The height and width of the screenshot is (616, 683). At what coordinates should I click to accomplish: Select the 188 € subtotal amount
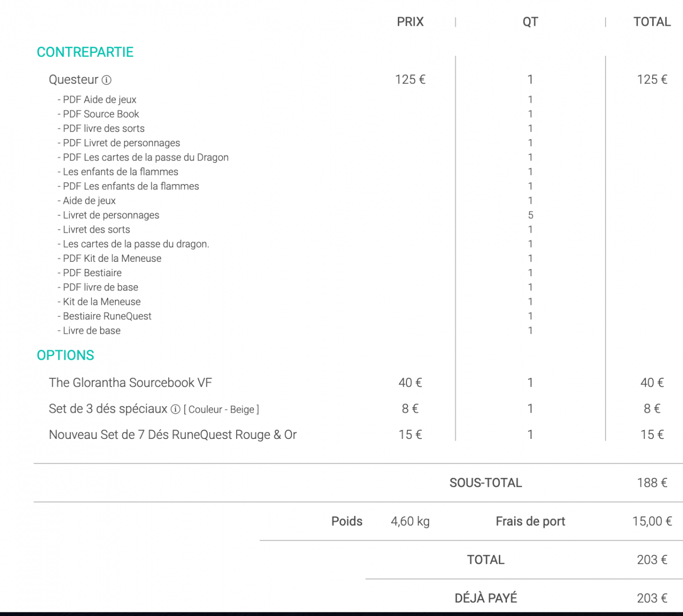pyautogui.click(x=652, y=483)
